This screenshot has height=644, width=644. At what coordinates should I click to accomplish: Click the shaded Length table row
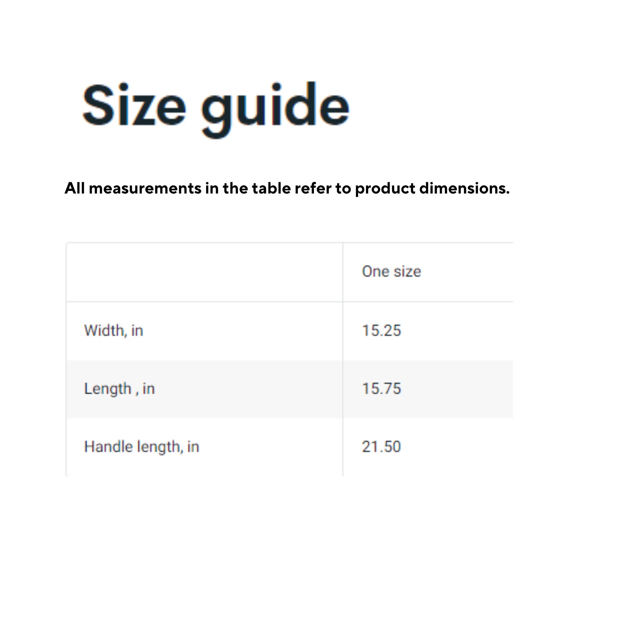coord(289,389)
